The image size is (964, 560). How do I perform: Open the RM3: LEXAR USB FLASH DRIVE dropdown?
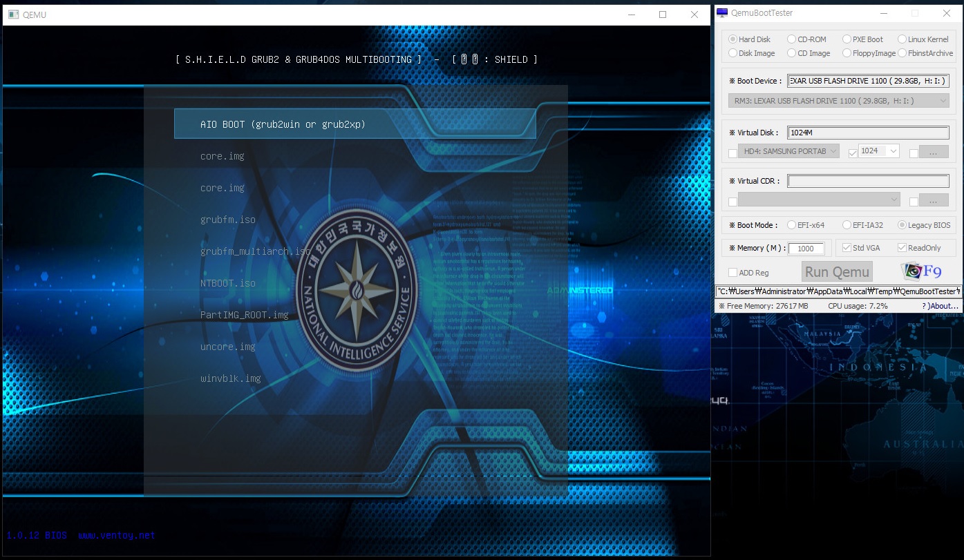[x=839, y=101]
